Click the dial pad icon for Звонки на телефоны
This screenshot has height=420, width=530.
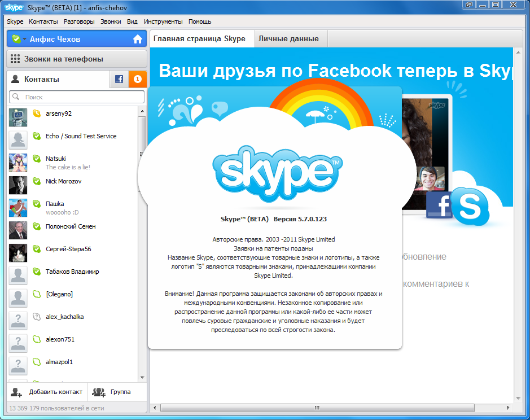(15, 59)
